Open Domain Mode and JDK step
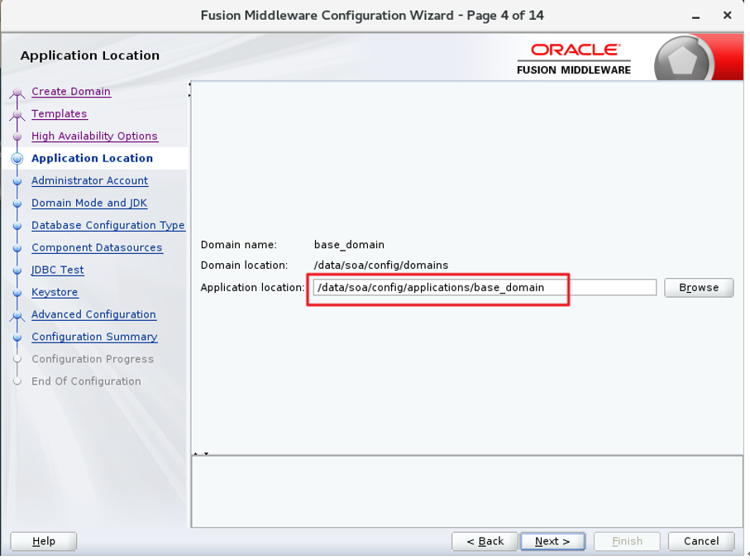Image resolution: width=750 pixels, height=560 pixels. pos(89,203)
